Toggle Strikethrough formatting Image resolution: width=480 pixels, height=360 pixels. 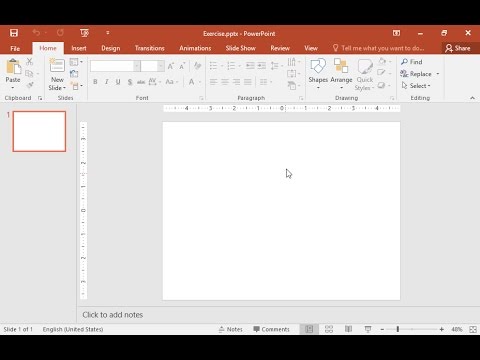pos(141,82)
